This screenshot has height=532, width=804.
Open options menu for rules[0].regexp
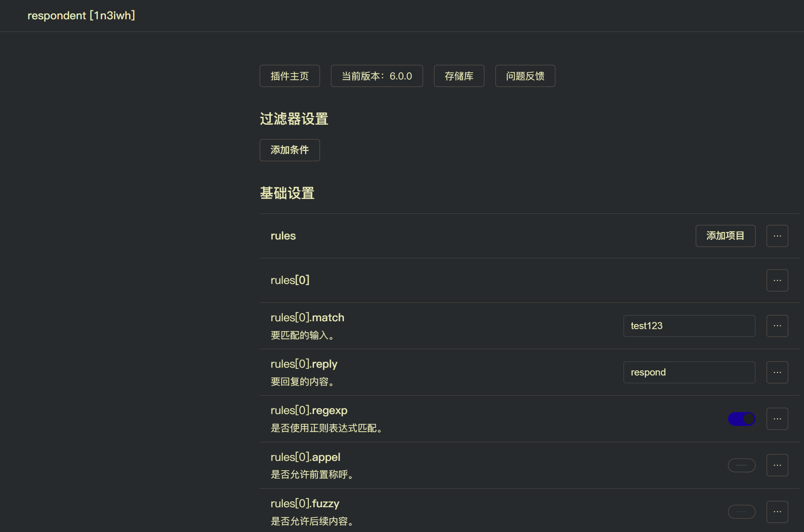click(777, 419)
